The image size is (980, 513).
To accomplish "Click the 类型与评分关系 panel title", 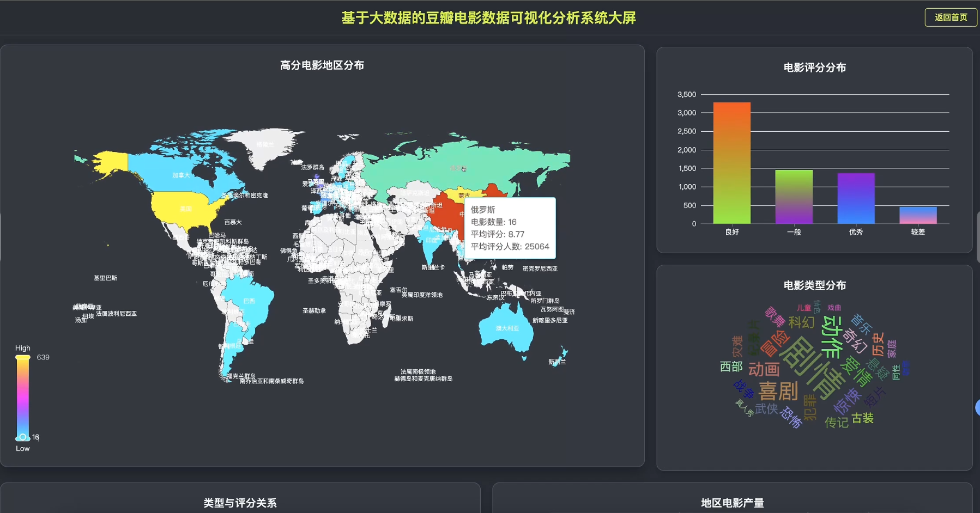I will pyautogui.click(x=240, y=503).
